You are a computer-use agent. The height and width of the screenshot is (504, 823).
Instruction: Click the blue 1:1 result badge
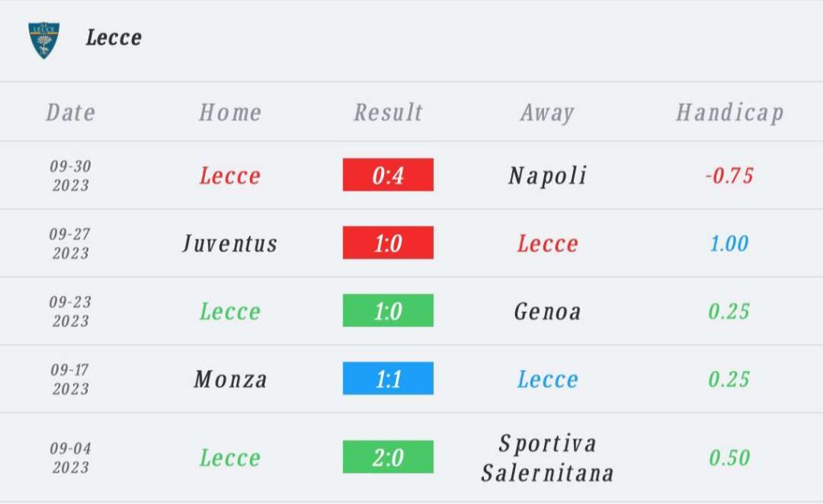388,378
